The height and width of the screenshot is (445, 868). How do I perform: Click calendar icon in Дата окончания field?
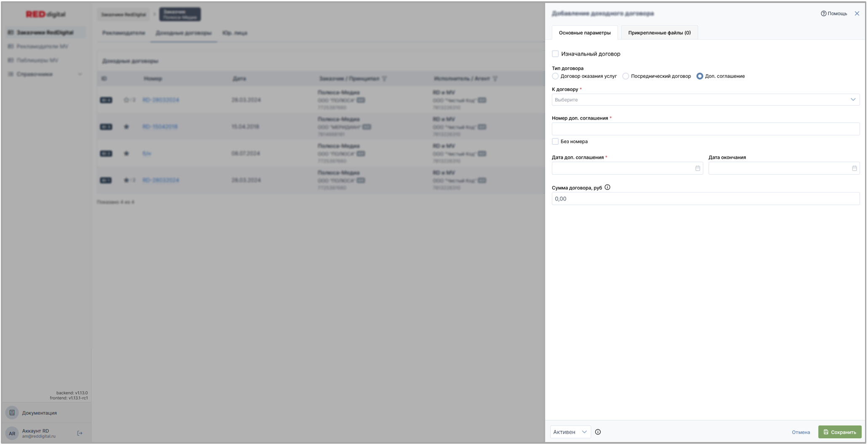[854, 168]
